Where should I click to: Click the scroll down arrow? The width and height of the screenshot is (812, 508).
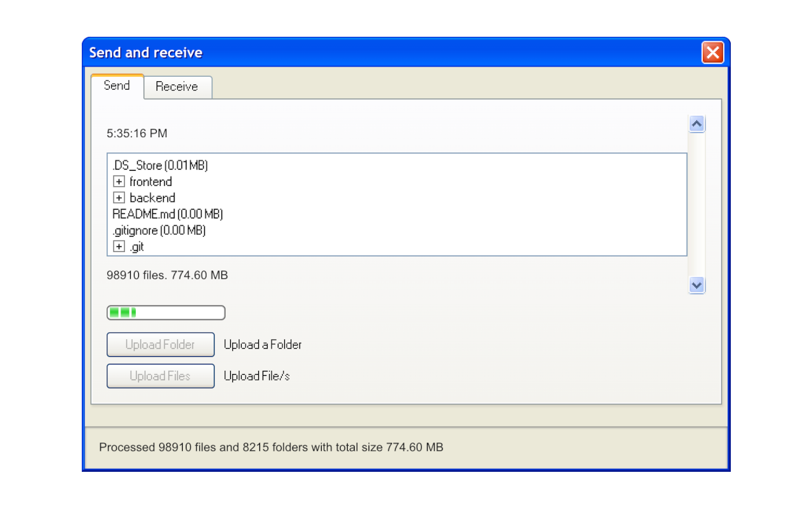tap(697, 286)
